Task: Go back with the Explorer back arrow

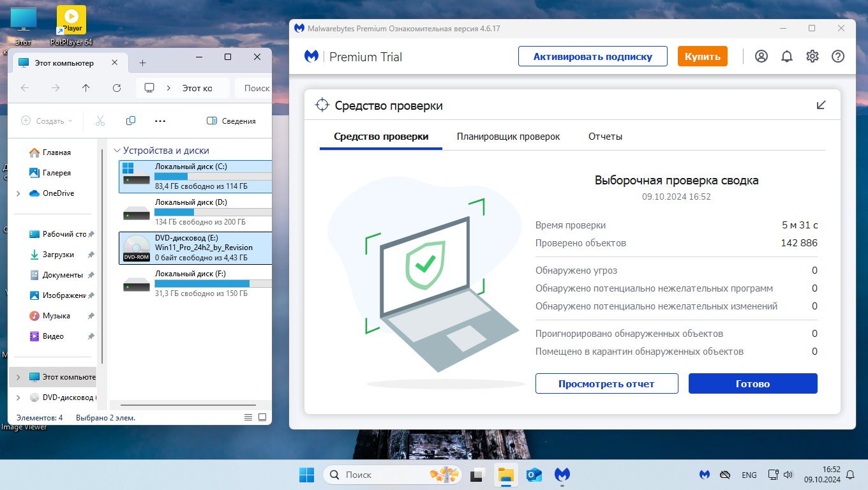Action: click(25, 88)
